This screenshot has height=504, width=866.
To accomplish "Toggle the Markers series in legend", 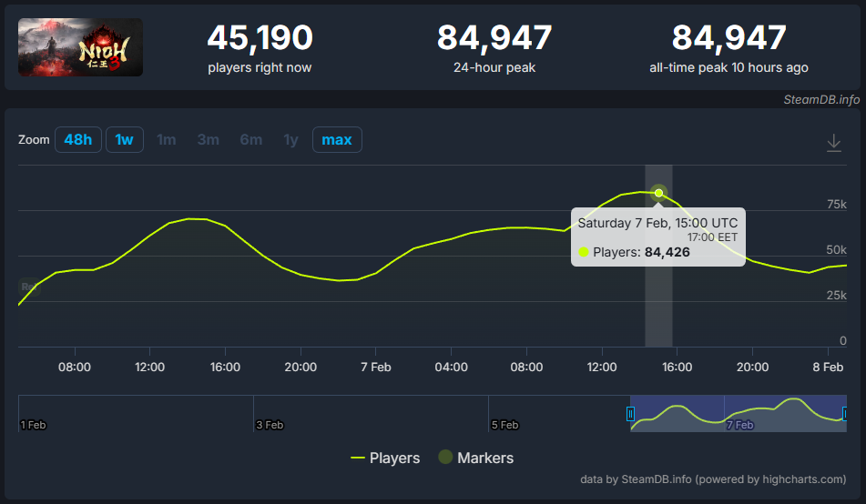I will (475, 458).
